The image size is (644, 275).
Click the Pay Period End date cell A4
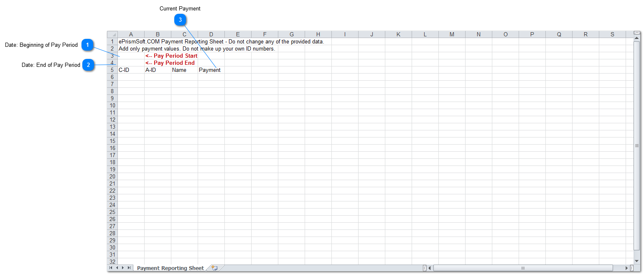[131, 63]
